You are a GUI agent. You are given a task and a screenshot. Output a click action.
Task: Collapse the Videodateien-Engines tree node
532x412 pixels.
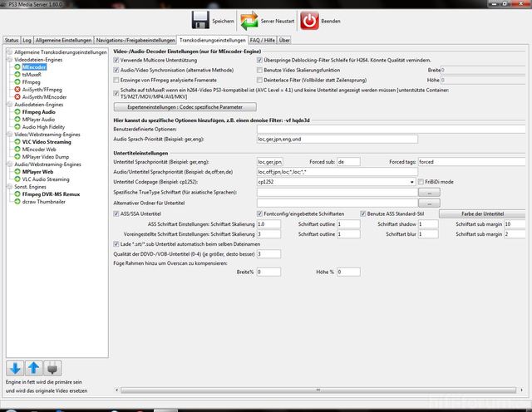click(9, 59)
